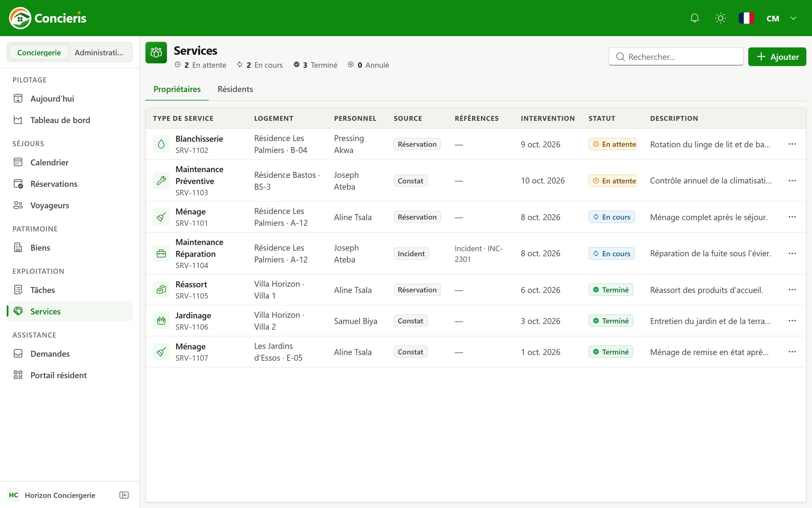Change language via the French flag
The height and width of the screenshot is (508, 812).
tap(746, 18)
